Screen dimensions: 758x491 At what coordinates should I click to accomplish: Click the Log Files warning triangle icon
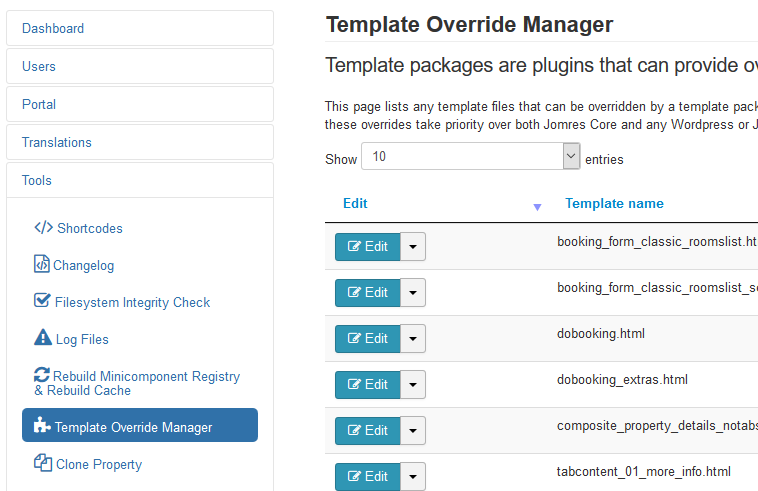pyautogui.click(x=43, y=337)
